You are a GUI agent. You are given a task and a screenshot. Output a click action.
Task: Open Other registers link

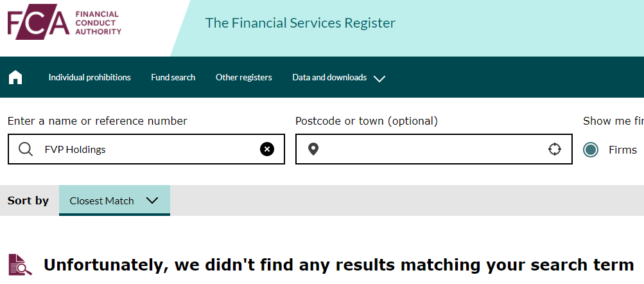pyautogui.click(x=243, y=77)
